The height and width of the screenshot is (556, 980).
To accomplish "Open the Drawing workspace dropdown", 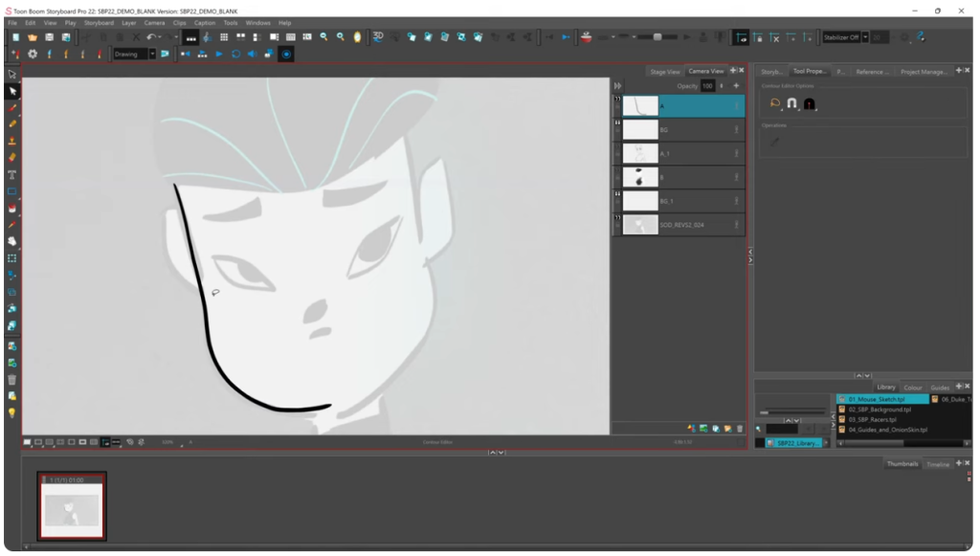I will [x=151, y=55].
